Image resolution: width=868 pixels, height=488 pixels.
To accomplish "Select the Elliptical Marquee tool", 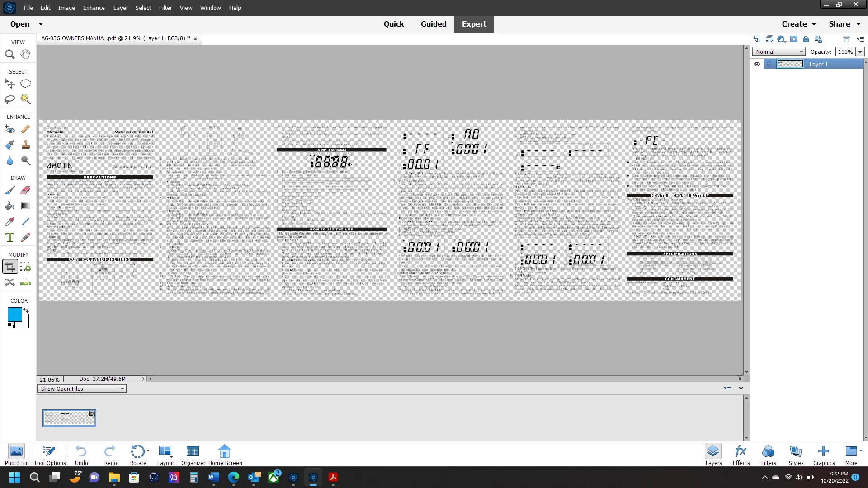I will tap(26, 84).
